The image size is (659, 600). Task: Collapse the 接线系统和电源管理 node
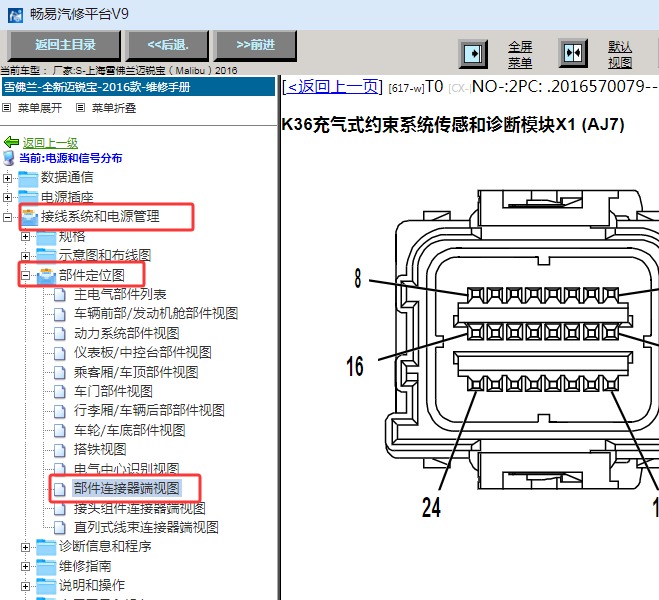[7, 217]
